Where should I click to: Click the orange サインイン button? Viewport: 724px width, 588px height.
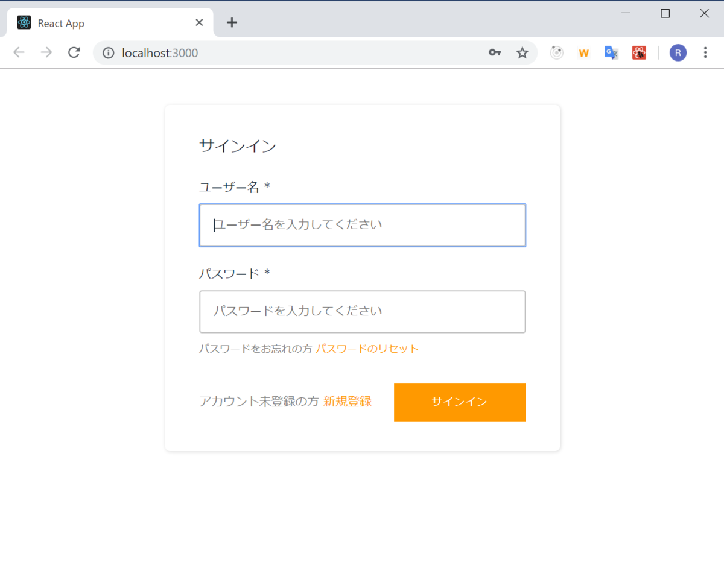[460, 402]
